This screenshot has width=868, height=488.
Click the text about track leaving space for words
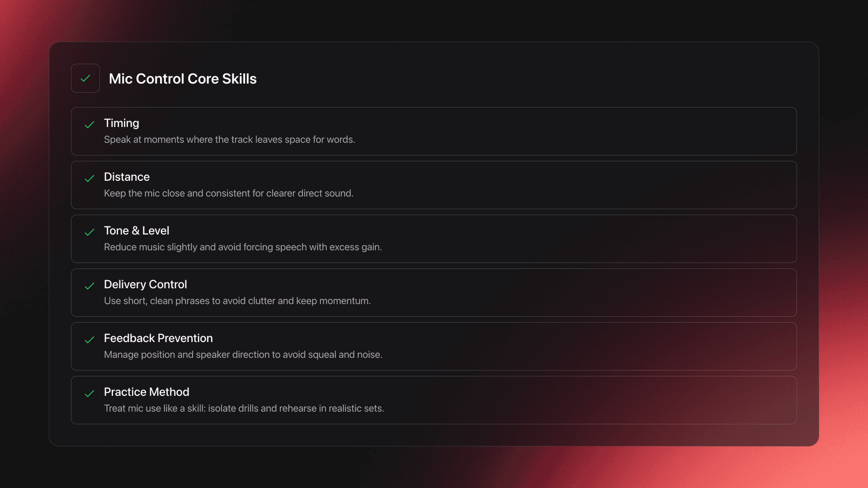point(229,140)
